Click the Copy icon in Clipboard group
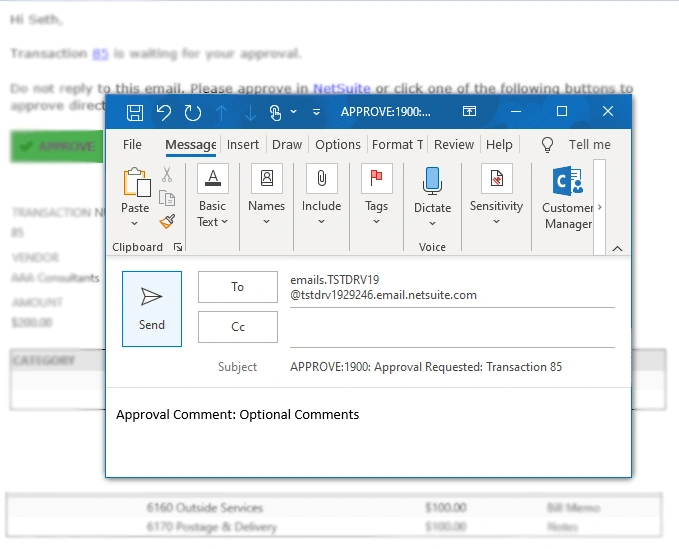Image resolution: width=679 pixels, height=549 pixels. coord(167,198)
